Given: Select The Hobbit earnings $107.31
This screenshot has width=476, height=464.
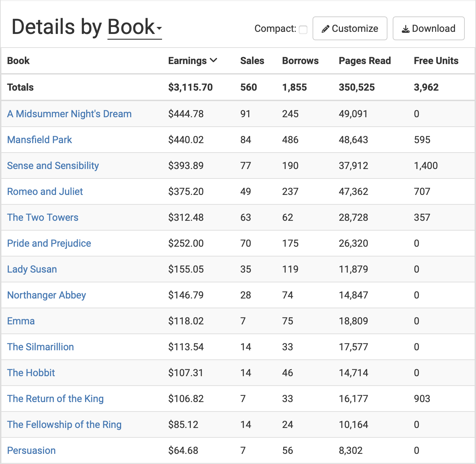Looking at the screenshot, I should (186, 373).
